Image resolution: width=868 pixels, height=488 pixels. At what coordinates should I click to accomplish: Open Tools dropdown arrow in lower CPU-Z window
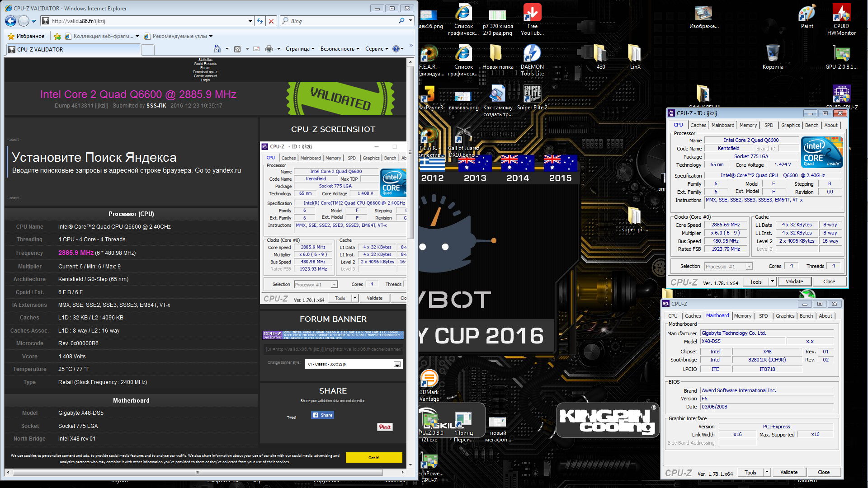point(767,472)
